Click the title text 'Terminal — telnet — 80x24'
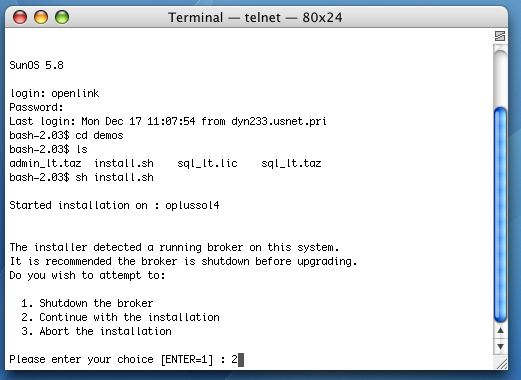 click(255, 17)
